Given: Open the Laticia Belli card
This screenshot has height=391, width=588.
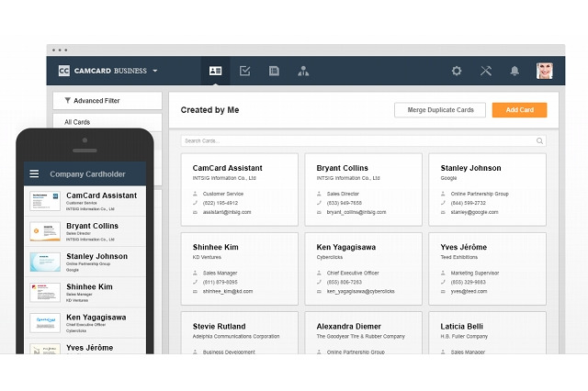Looking at the screenshot, I should pos(487,333).
